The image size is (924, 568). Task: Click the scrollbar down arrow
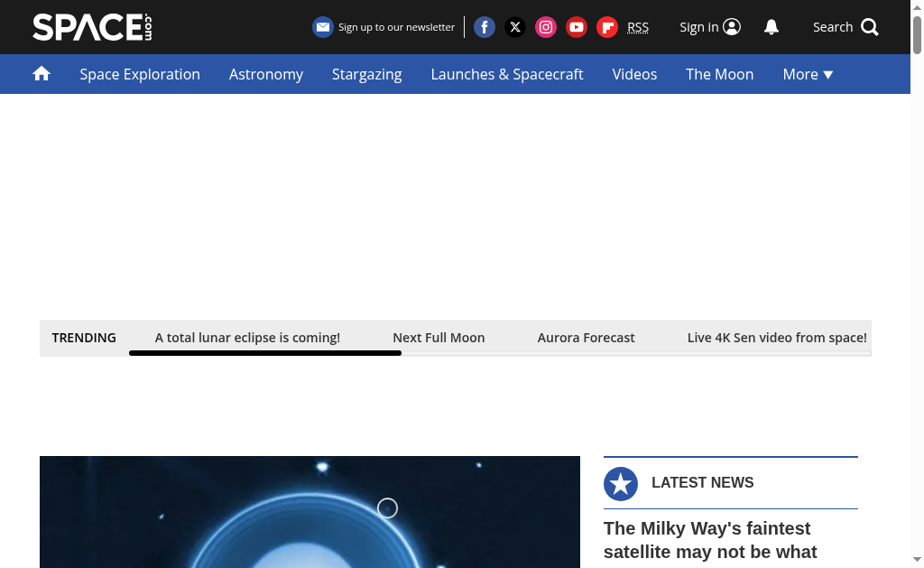tap(917, 559)
